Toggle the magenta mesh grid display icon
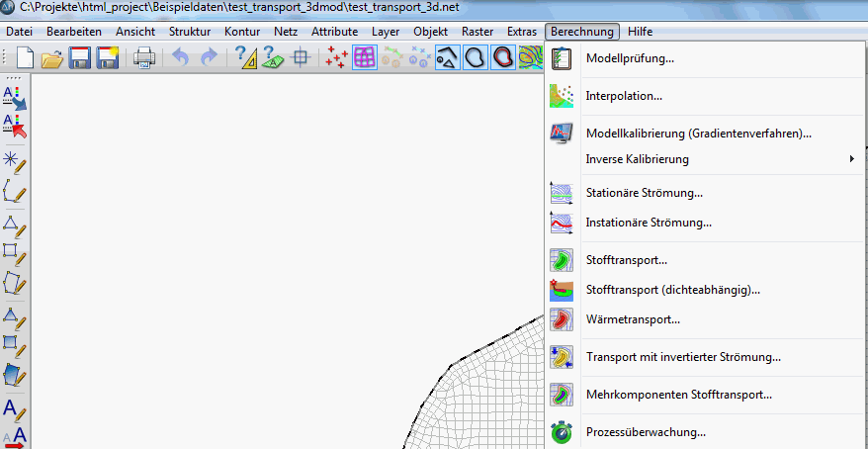The width and height of the screenshot is (868, 449). (x=365, y=58)
